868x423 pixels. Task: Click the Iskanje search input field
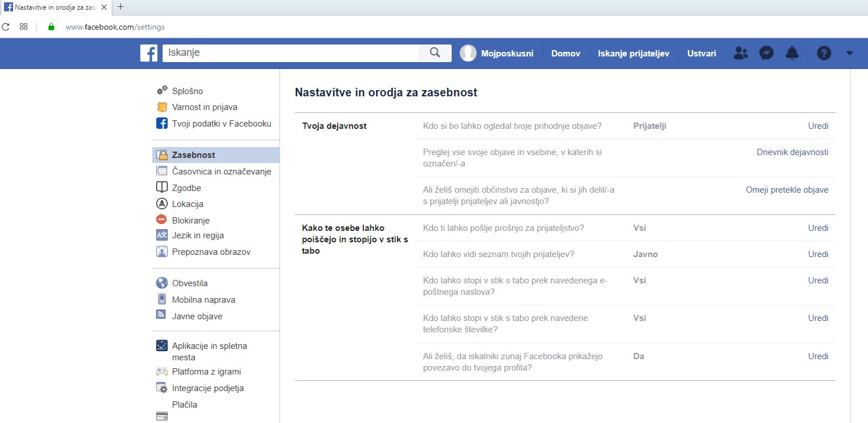point(291,53)
